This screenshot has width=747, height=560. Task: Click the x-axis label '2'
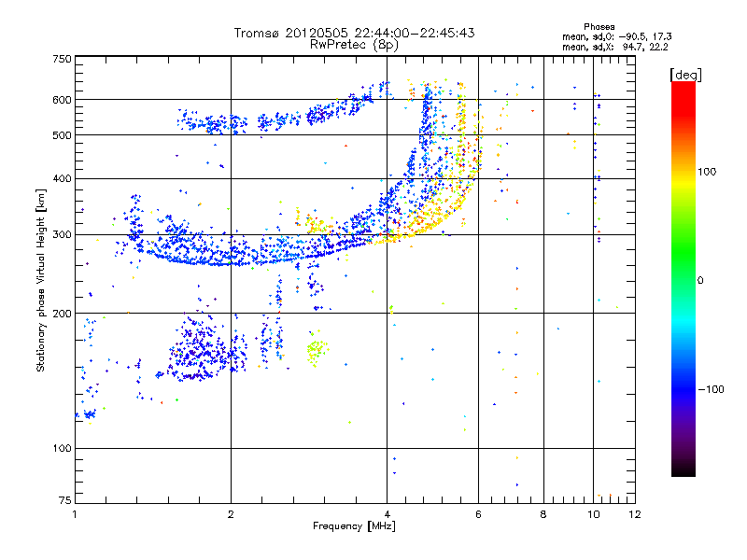click(231, 514)
